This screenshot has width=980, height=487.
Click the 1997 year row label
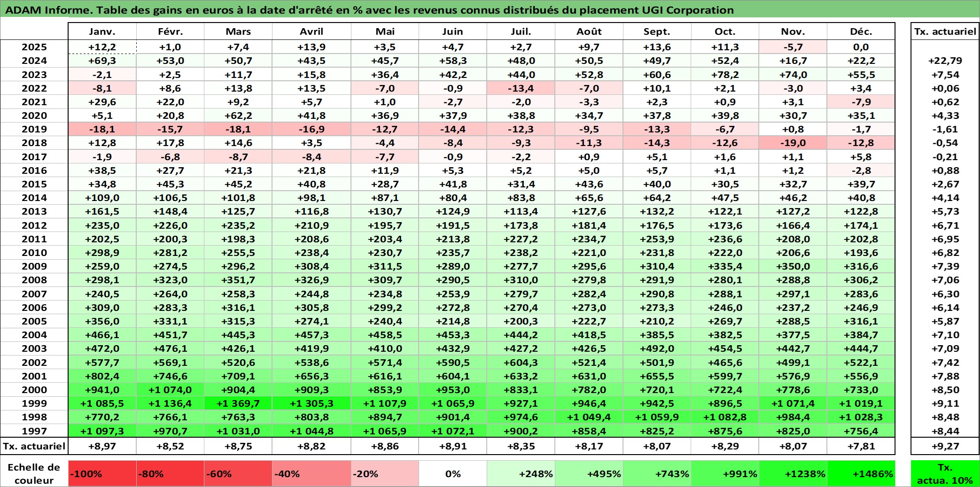coord(34,431)
